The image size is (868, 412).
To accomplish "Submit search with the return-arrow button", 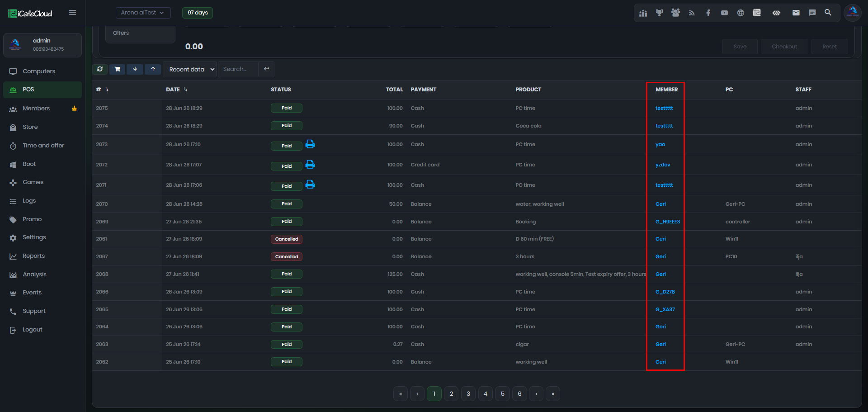I will pos(266,69).
